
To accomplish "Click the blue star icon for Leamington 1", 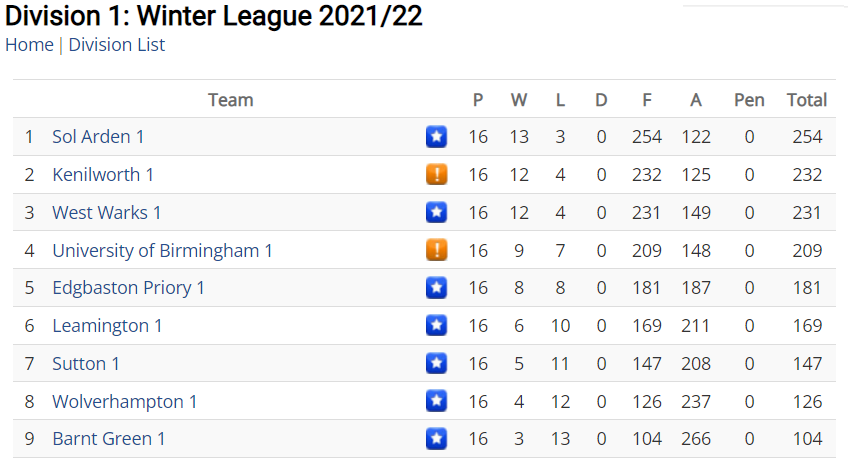I will 436,326.
